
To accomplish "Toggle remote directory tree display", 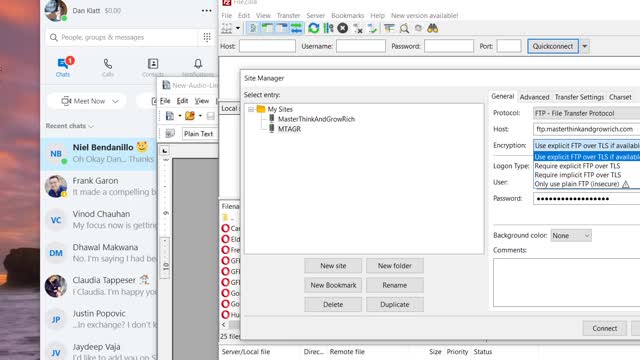I will pos(282,28).
